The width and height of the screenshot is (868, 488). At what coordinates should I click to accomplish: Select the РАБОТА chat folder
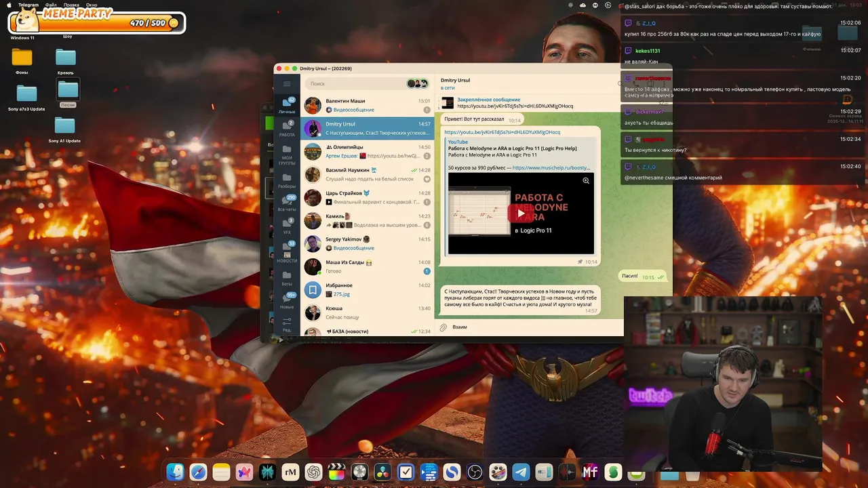coord(287,129)
